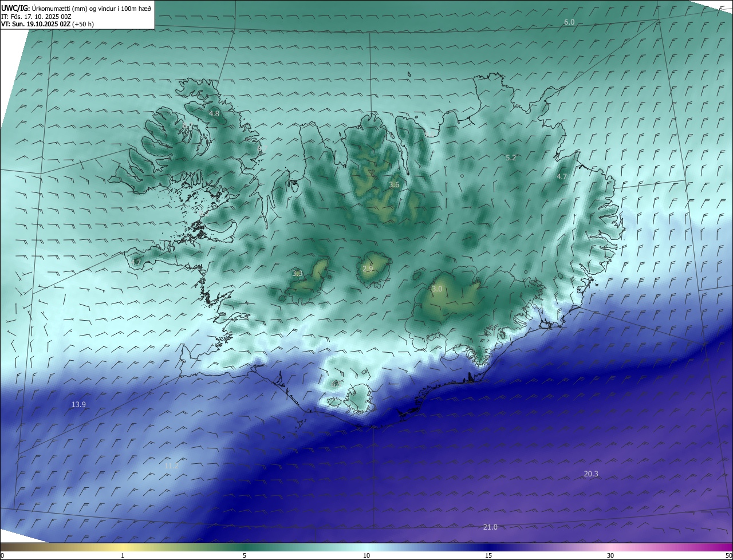Click the '4.8' value in the Westfjords

tap(214, 113)
